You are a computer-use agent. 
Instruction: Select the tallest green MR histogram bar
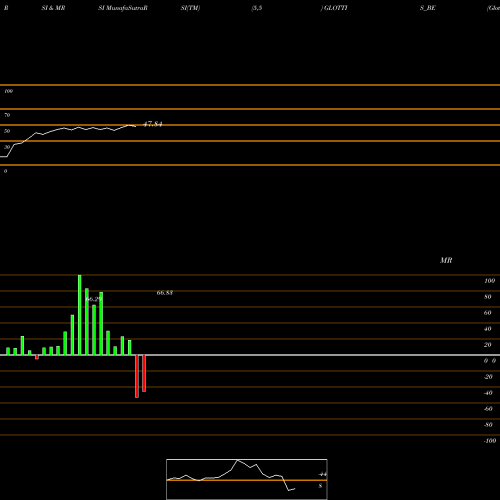(80, 315)
